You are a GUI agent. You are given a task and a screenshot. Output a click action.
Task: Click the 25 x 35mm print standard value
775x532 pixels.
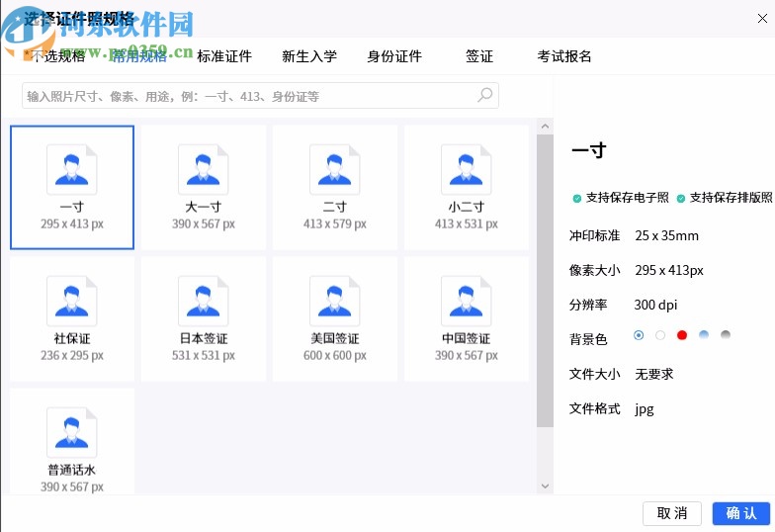pos(666,235)
